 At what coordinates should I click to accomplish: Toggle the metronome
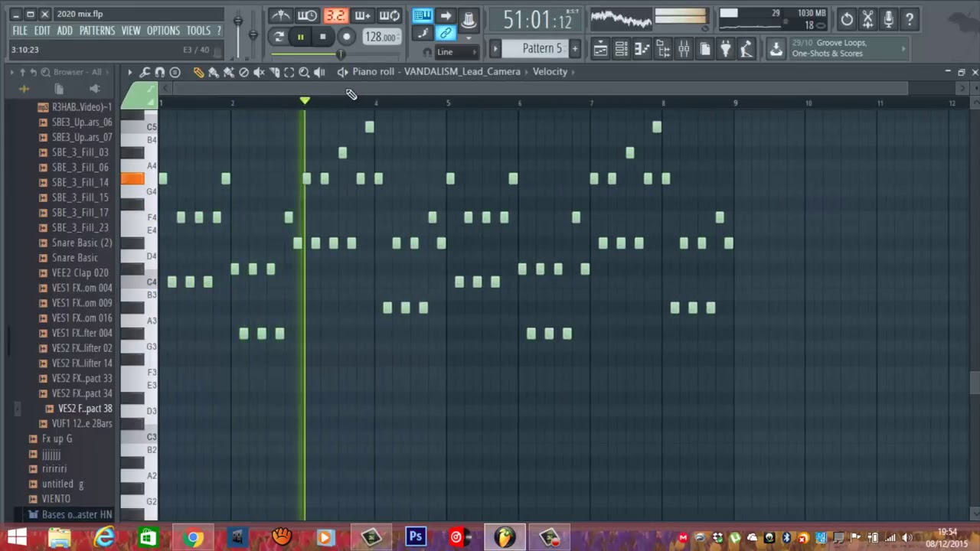coord(280,16)
